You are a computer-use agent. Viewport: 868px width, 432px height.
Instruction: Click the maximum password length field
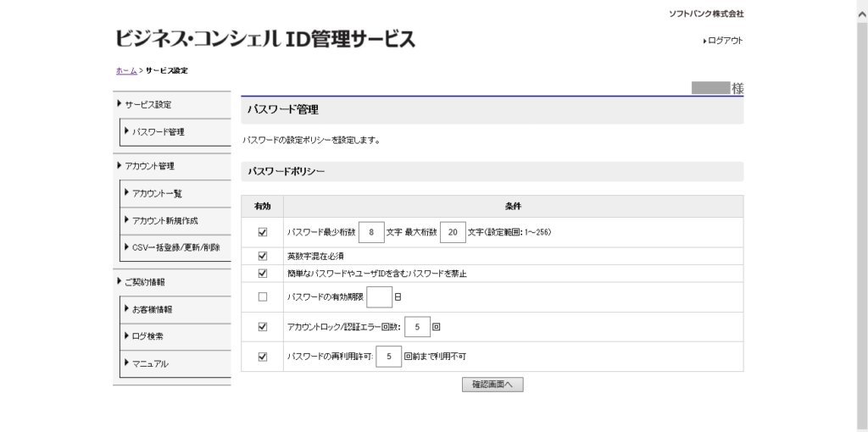453,232
